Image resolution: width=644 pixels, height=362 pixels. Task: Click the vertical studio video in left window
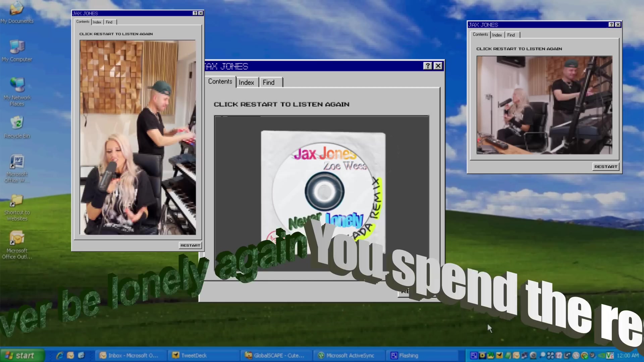(138, 137)
